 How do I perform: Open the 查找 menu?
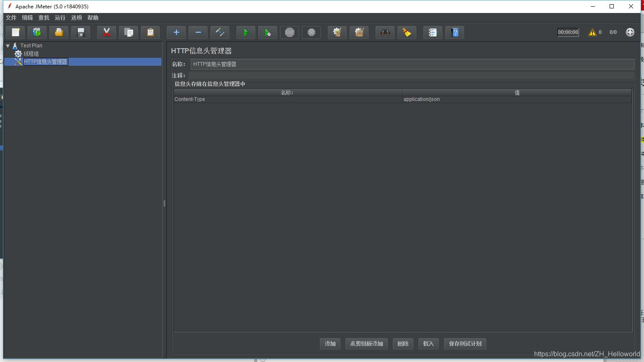click(44, 18)
